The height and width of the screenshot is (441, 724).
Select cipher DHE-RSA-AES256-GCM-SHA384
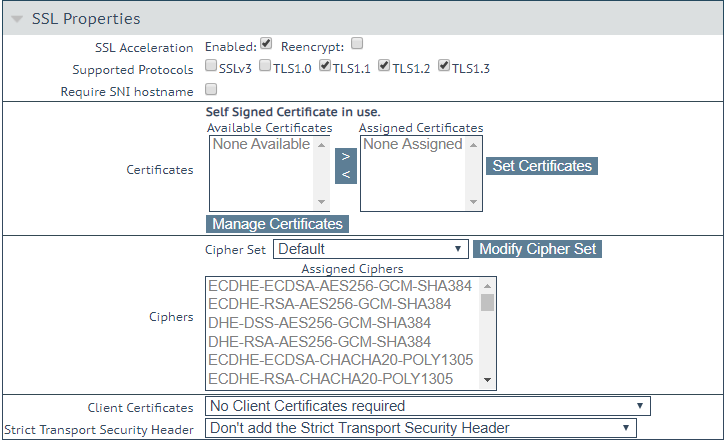(x=320, y=342)
